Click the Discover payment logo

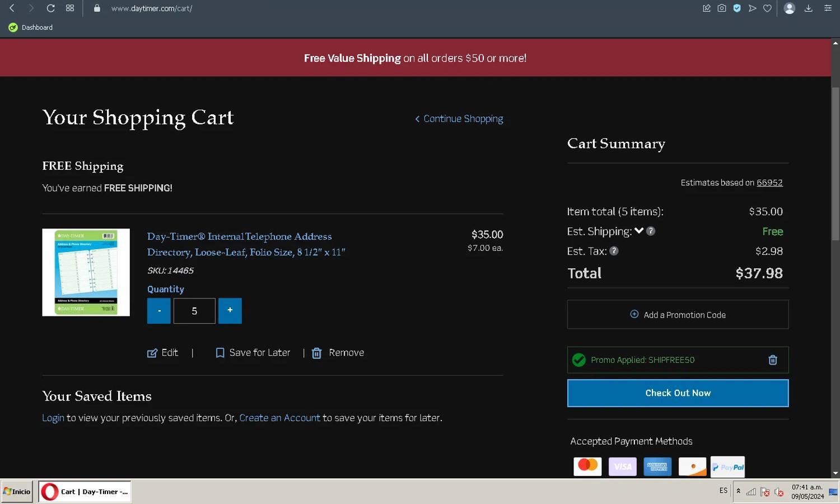tap(692, 466)
